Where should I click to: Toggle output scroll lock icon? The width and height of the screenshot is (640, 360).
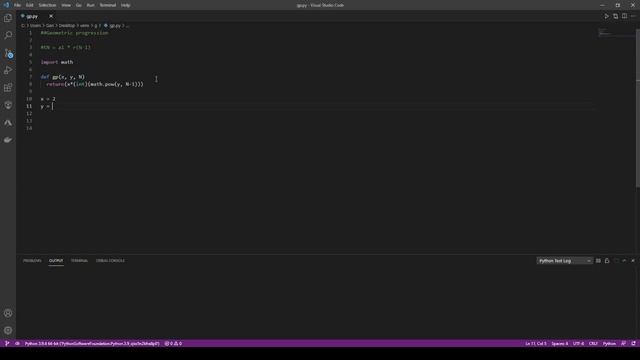[607, 261]
